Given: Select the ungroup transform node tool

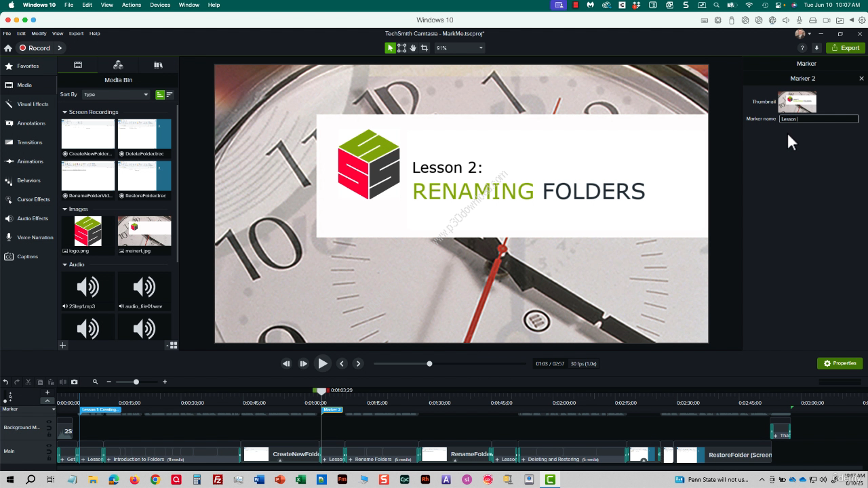Looking at the screenshot, I should coord(401,48).
